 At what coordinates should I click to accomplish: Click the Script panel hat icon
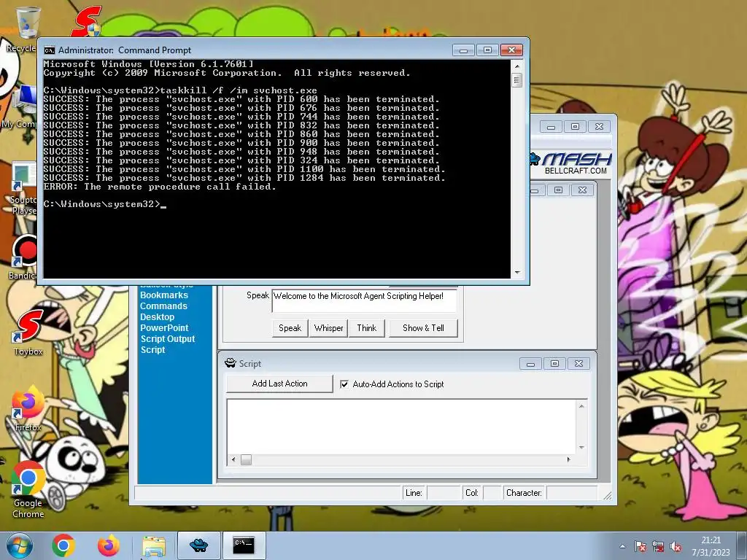click(x=230, y=363)
